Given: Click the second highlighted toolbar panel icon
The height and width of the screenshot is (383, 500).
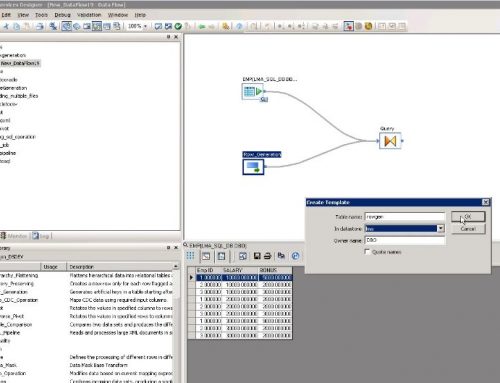Looking at the screenshot, I should pos(97,26).
